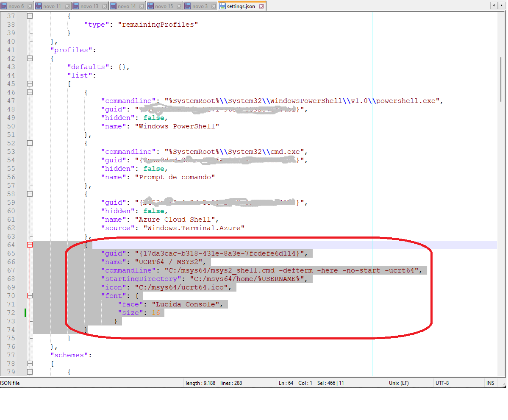Image resolution: width=508 pixels, height=420 pixels.
Task: Collapse the profiles block at line 42
Action: point(30,58)
